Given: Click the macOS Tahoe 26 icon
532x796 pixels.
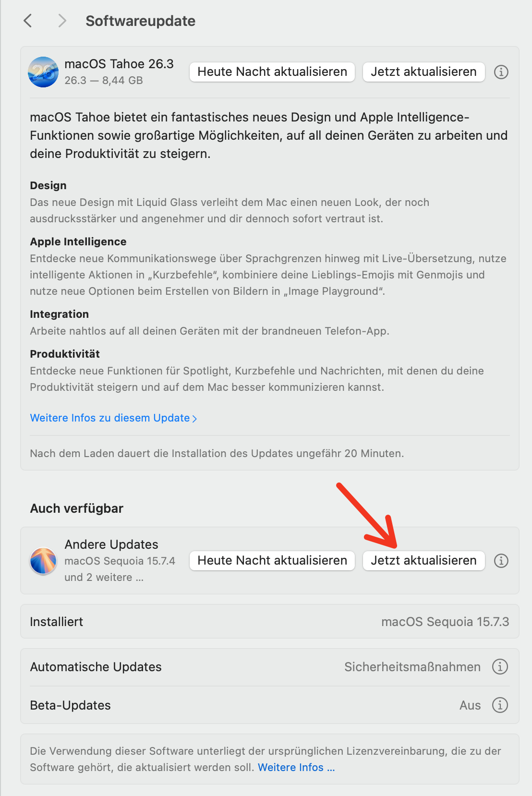Looking at the screenshot, I should (x=43, y=72).
